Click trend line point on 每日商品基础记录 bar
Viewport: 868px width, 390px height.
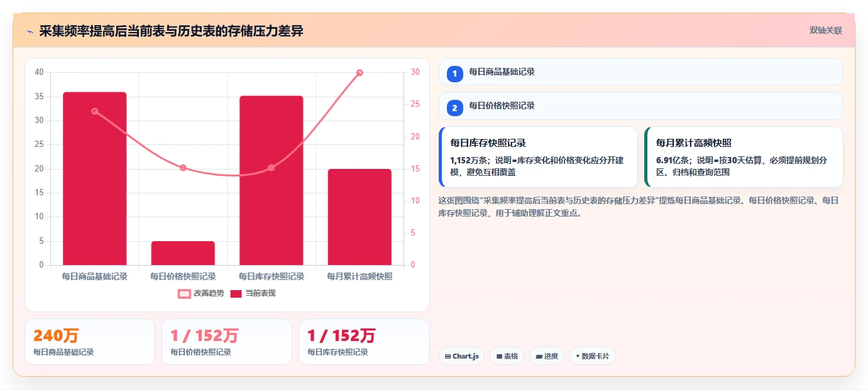[95, 111]
